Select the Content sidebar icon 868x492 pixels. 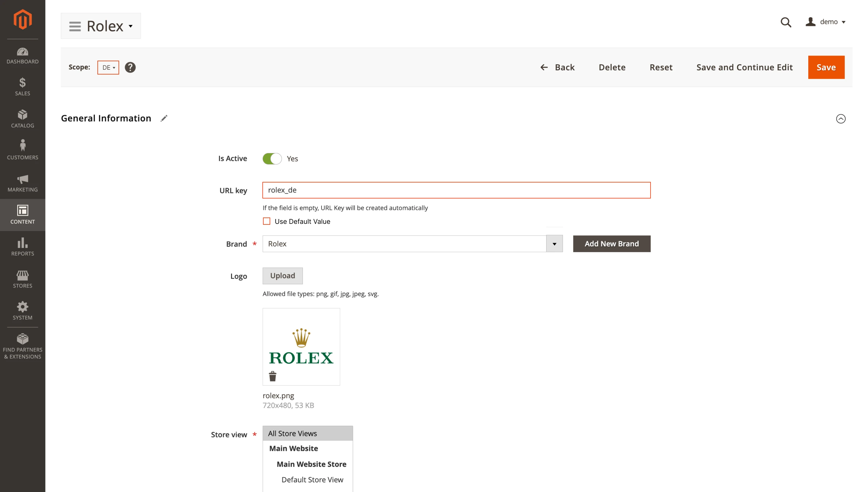[22, 214]
